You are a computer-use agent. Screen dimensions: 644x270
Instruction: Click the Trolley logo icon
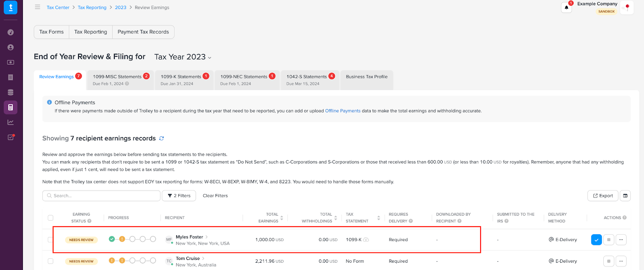[10, 7]
